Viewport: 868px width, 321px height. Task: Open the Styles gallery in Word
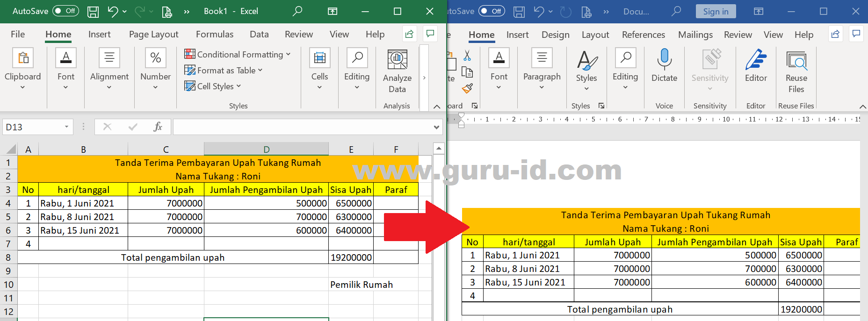(586, 70)
